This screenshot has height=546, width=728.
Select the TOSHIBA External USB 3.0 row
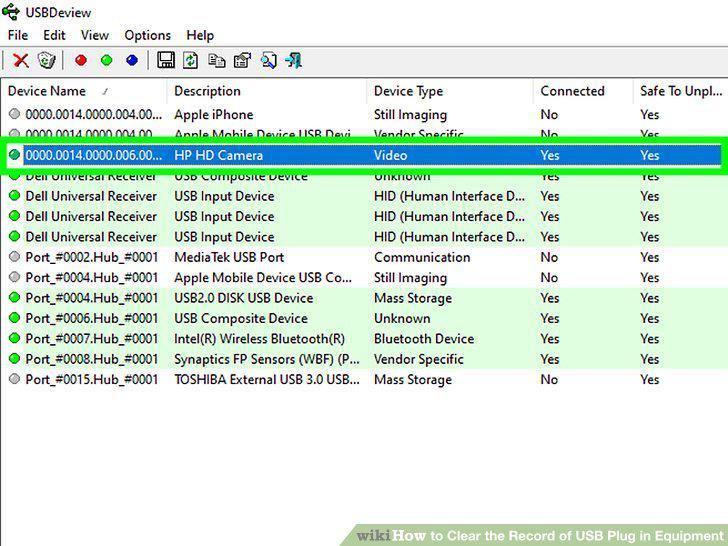pos(364,379)
